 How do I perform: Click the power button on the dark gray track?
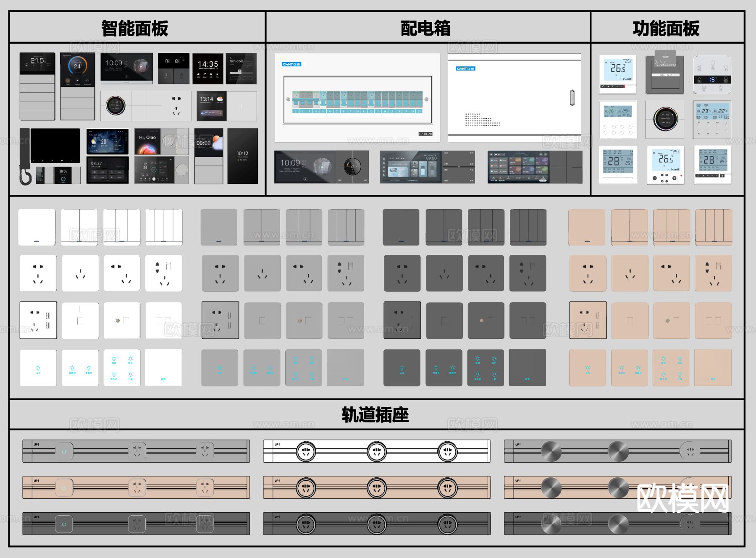tap(64, 524)
